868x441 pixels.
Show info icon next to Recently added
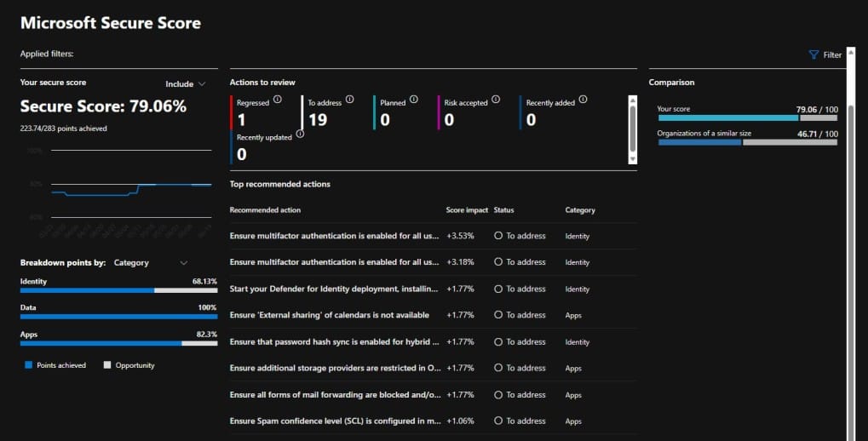pyautogui.click(x=583, y=100)
